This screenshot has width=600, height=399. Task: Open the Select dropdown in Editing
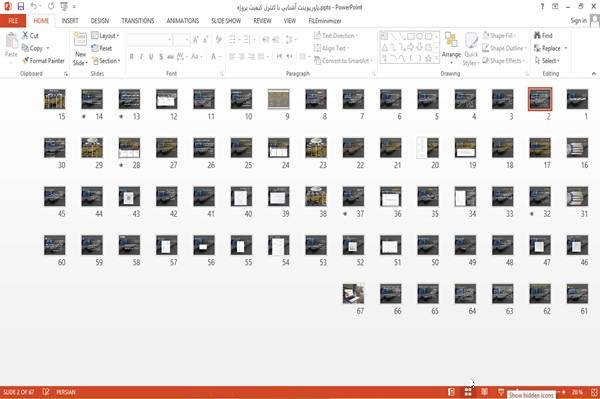[547, 61]
